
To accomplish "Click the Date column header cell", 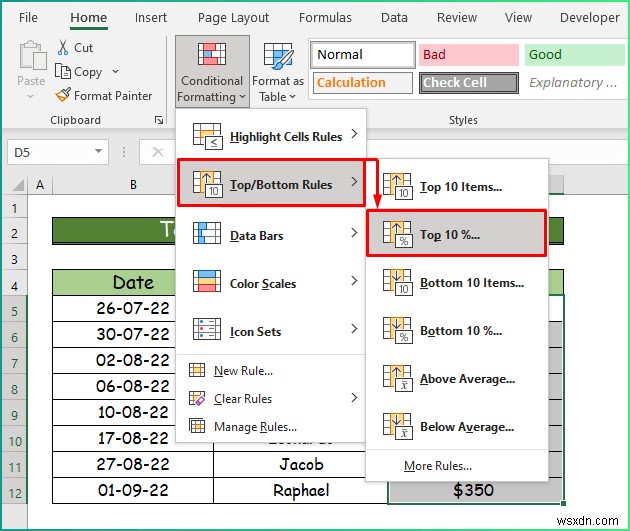I will click(x=114, y=282).
